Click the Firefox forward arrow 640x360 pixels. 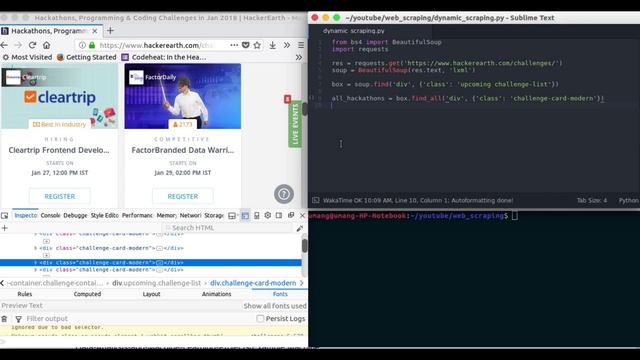click(x=18, y=45)
